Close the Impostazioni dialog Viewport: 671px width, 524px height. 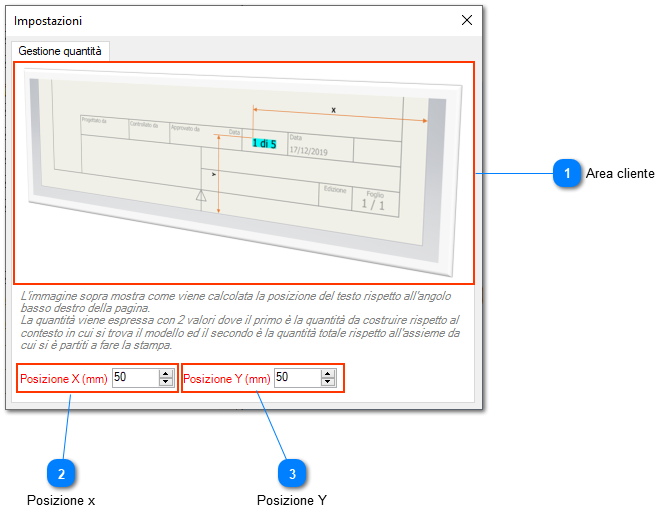[466, 20]
